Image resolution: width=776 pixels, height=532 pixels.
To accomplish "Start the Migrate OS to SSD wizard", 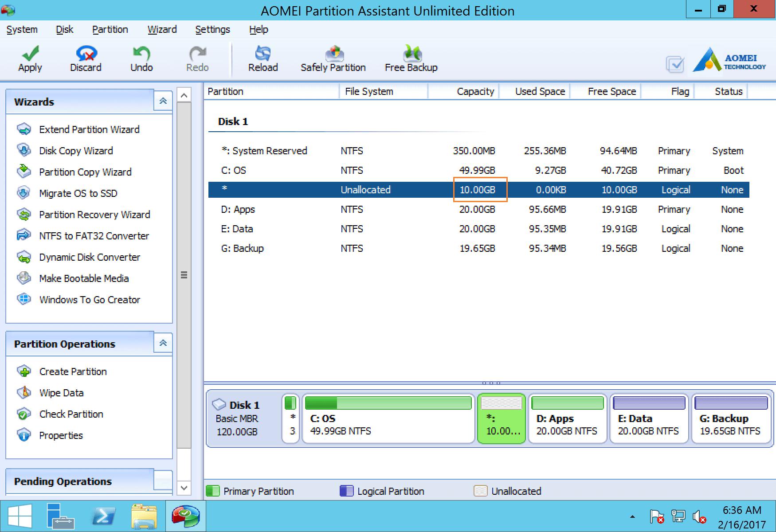I will tap(78, 193).
